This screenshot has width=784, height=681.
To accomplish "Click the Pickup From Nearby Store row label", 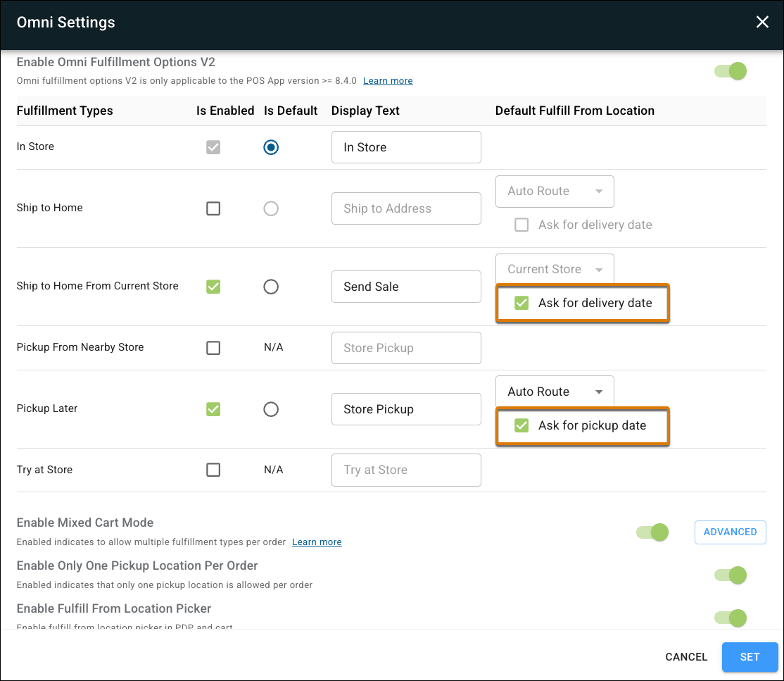I will click(x=80, y=347).
